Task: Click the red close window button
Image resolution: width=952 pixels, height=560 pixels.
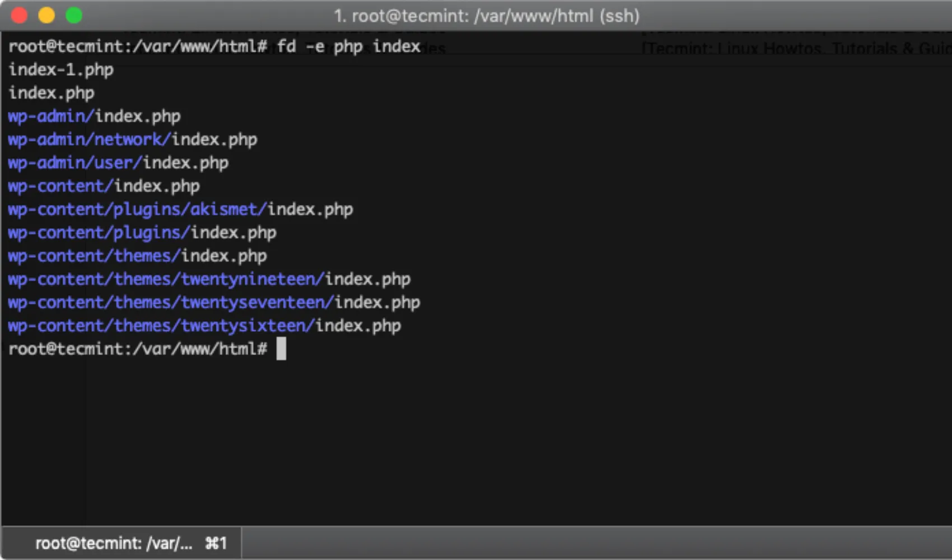Action: click(20, 15)
